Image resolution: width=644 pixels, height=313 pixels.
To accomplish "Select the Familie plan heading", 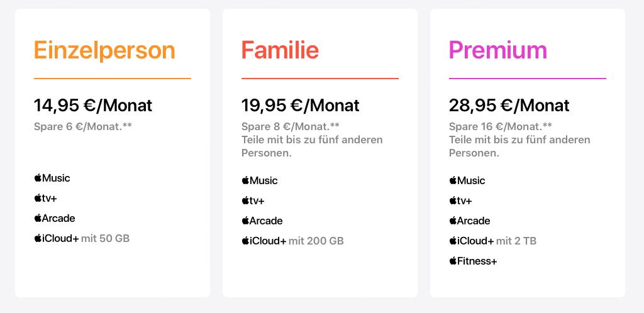I will [280, 50].
